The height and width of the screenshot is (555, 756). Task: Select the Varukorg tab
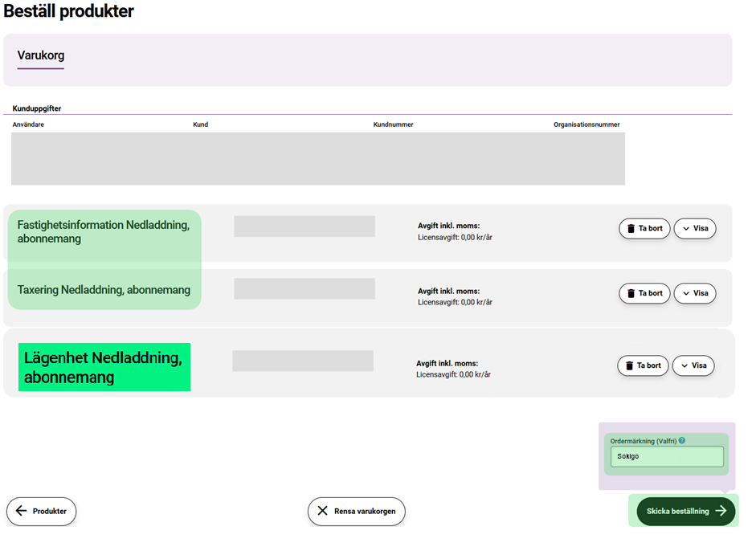pos(41,55)
